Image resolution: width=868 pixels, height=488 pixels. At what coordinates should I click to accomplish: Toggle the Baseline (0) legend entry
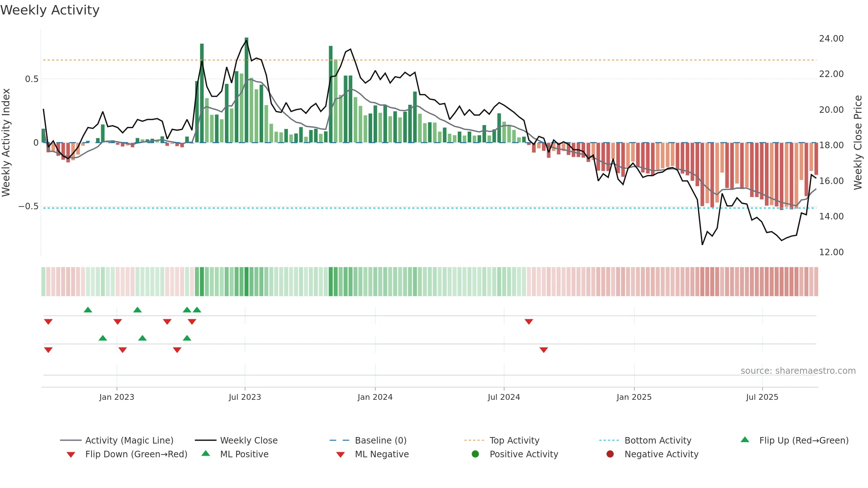(x=368, y=440)
